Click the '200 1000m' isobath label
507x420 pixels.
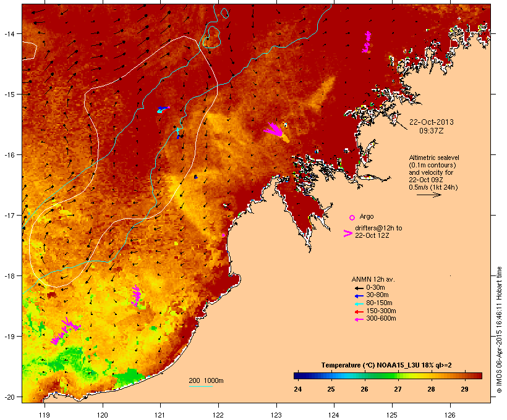pos(206,380)
